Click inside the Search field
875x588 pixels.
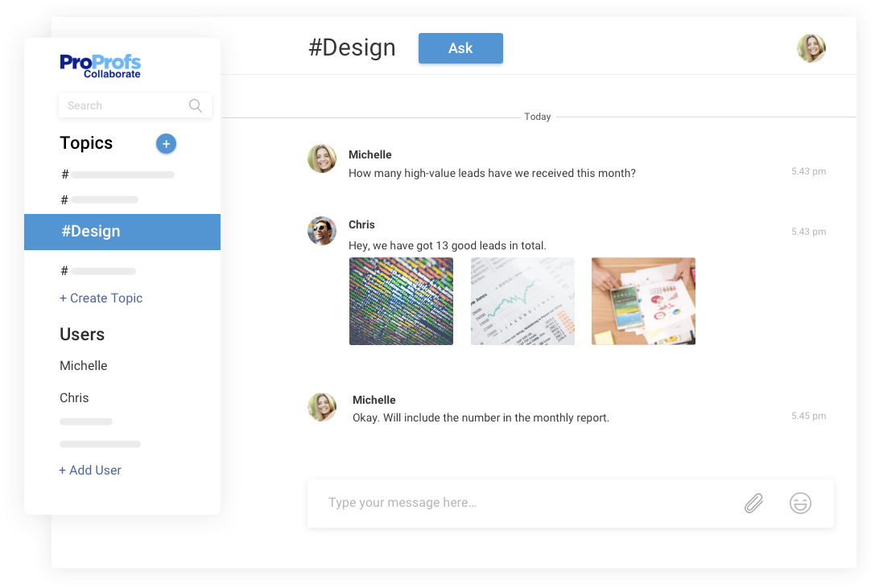(x=121, y=105)
